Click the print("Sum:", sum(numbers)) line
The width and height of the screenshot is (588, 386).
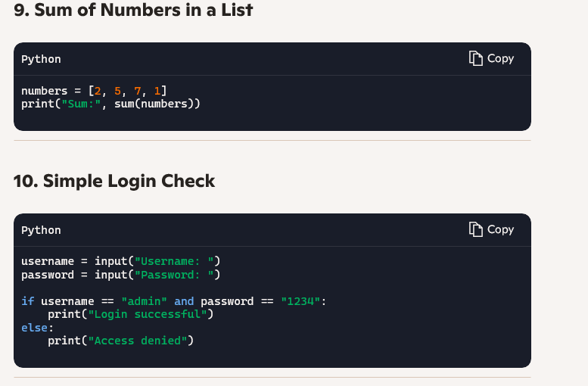tap(110, 104)
